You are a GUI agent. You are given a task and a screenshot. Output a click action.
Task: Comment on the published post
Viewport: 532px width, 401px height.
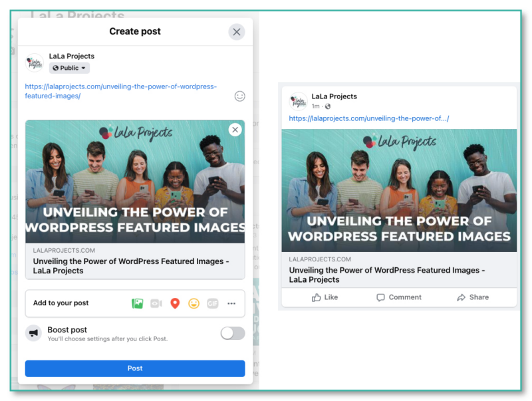398,297
